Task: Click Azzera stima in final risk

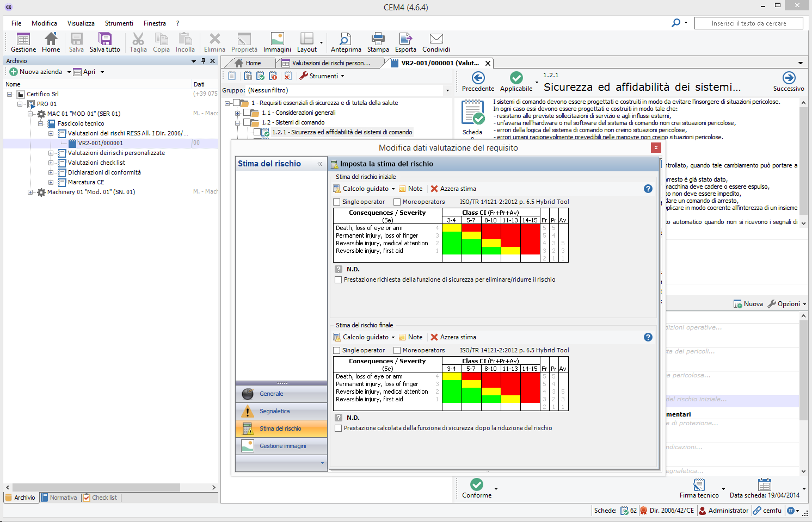Action: click(453, 337)
